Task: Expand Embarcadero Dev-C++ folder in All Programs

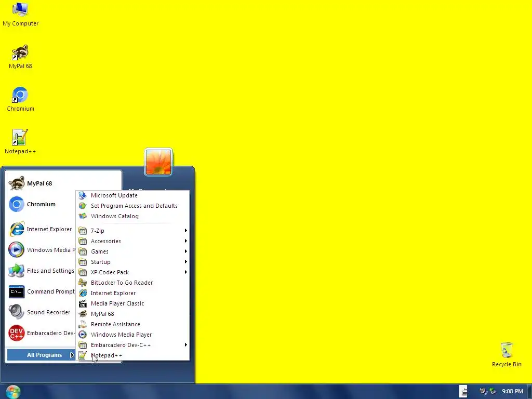Action: coord(133,345)
